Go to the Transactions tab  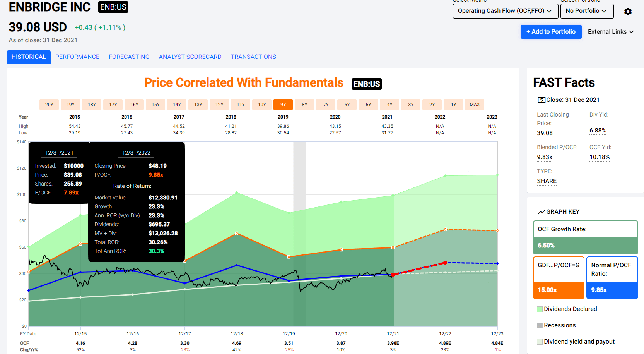[x=253, y=57]
